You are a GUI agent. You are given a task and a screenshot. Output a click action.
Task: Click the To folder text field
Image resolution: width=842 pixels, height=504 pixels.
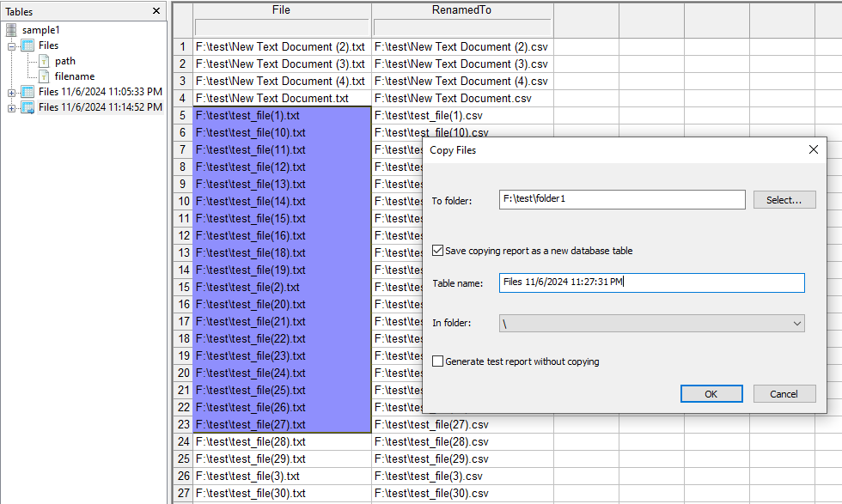coord(621,199)
